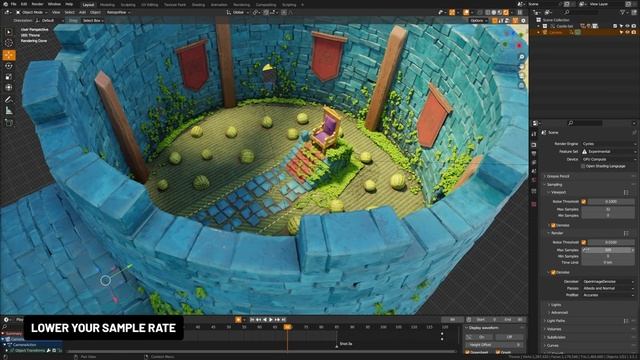Open the Render menu

tap(37, 4)
